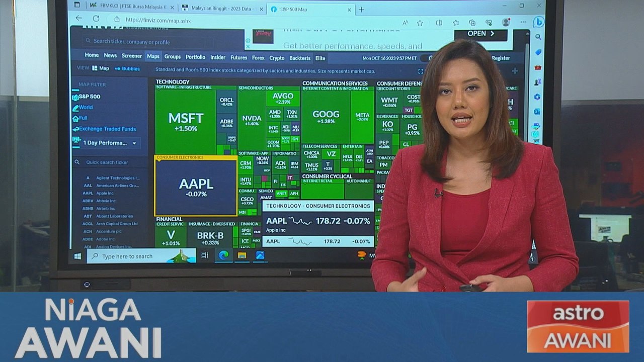
Task: Click the plus icon above map
Action: [x=515, y=71]
